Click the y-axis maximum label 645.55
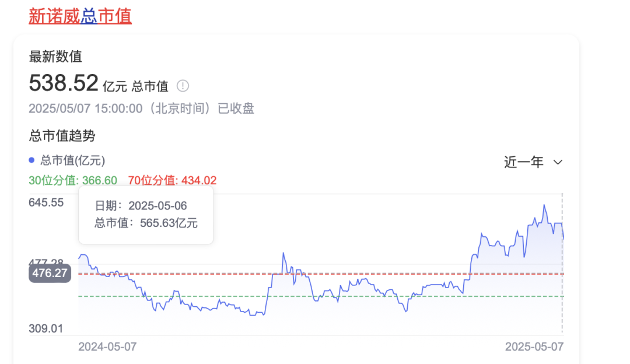The image size is (630, 364). tap(46, 202)
